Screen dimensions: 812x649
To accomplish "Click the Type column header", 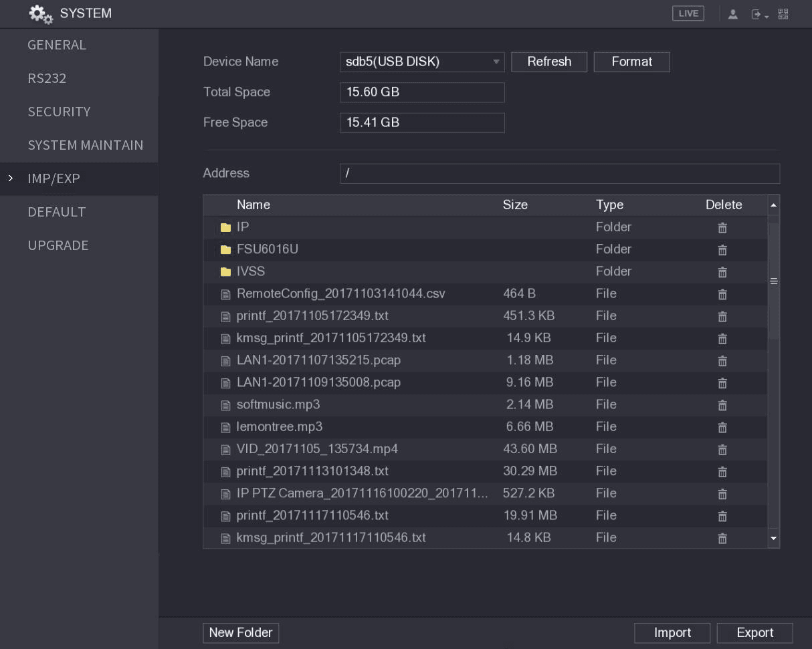I will click(609, 205).
